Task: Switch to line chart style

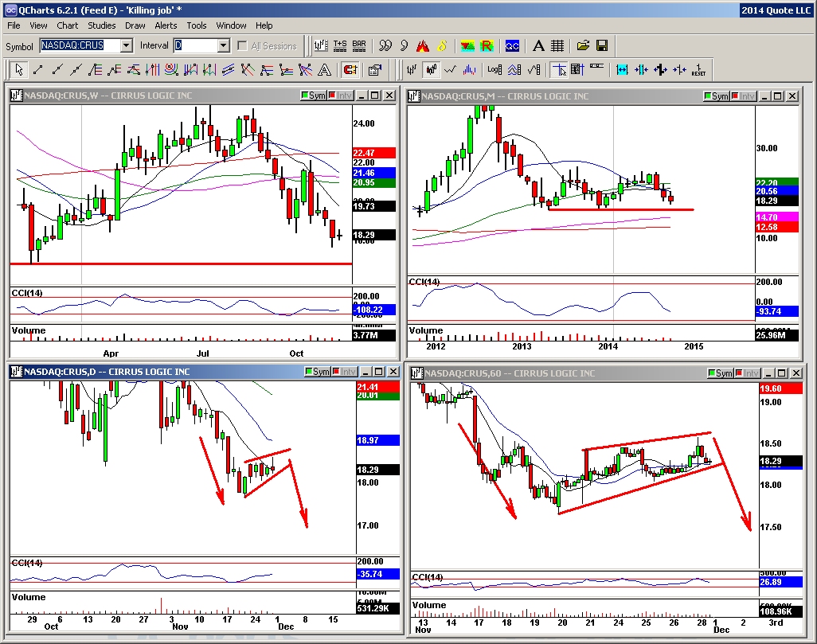Action: (x=450, y=69)
